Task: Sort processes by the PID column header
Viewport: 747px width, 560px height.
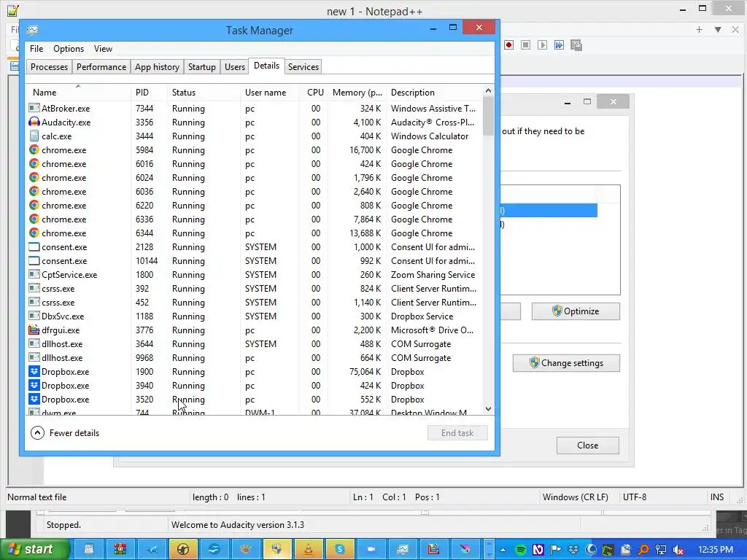Action: click(149, 93)
